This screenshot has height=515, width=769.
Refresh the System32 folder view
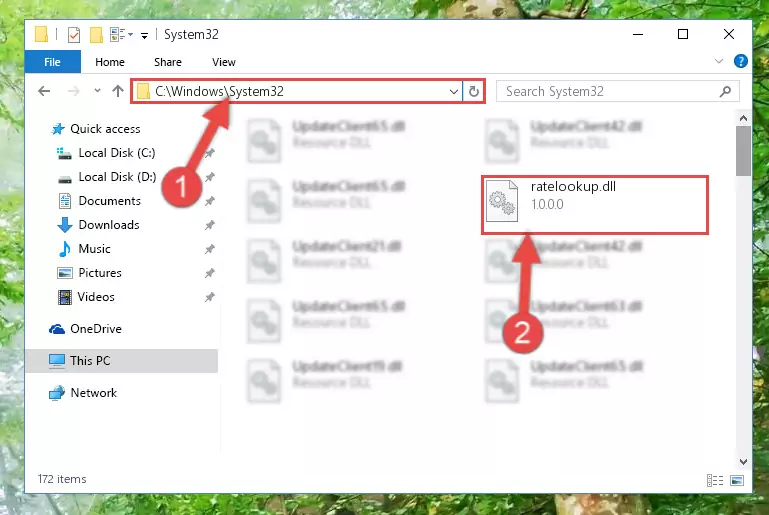point(474,92)
